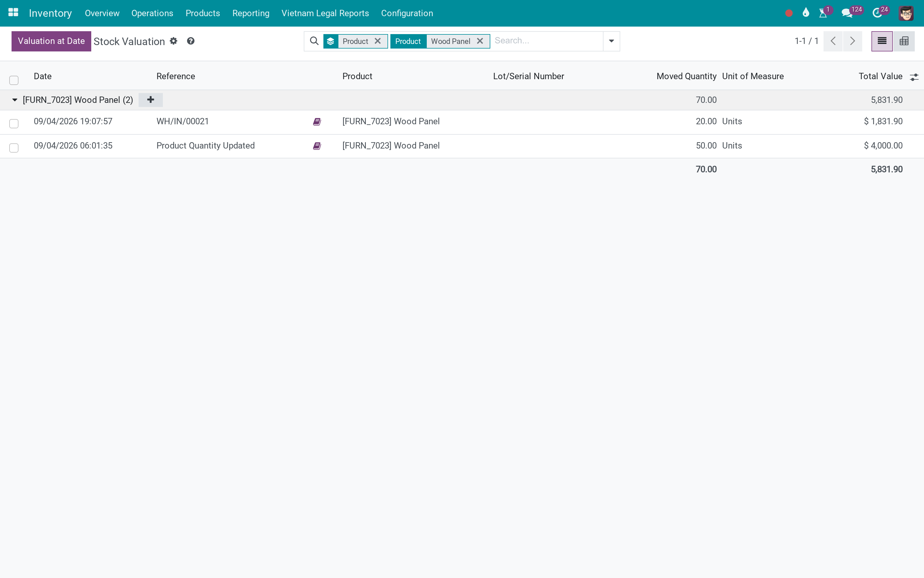Open journal entry icon for Product Quantity Updated

tap(317, 146)
